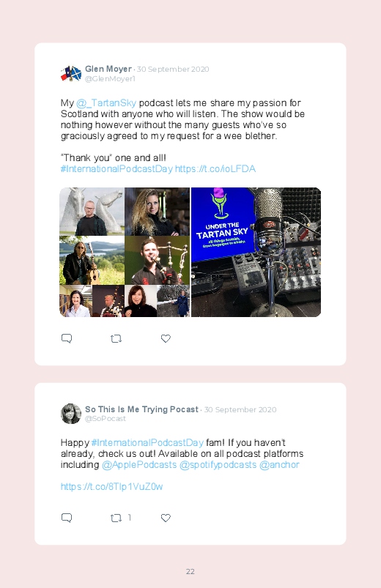Like the So This Is Me Trying tweet
The image size is (381, 588).
click(166, 518)
